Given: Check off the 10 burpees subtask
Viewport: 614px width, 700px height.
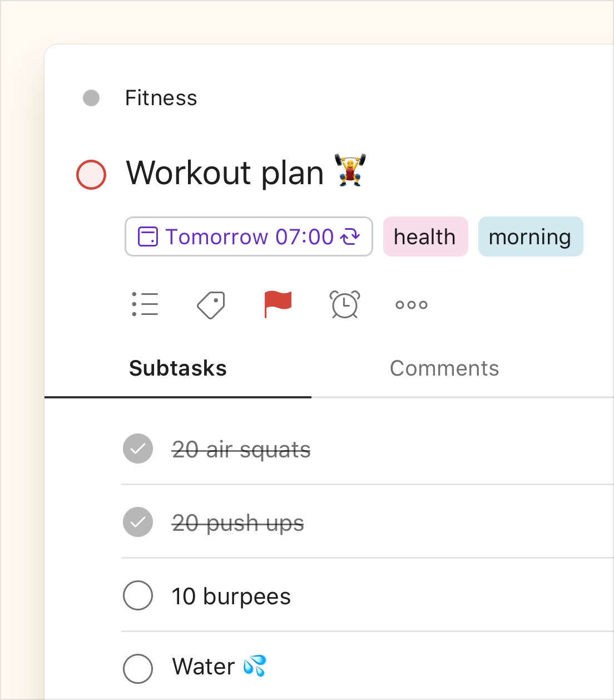Looking at the screenshot, I should pos(138,595).
